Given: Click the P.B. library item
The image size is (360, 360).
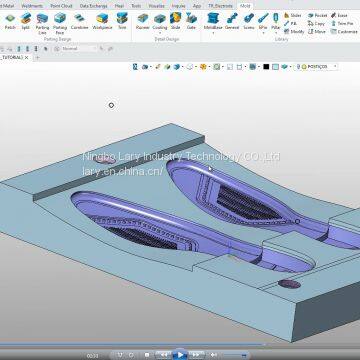Looking at the screenshot, I should pos(291,23).
